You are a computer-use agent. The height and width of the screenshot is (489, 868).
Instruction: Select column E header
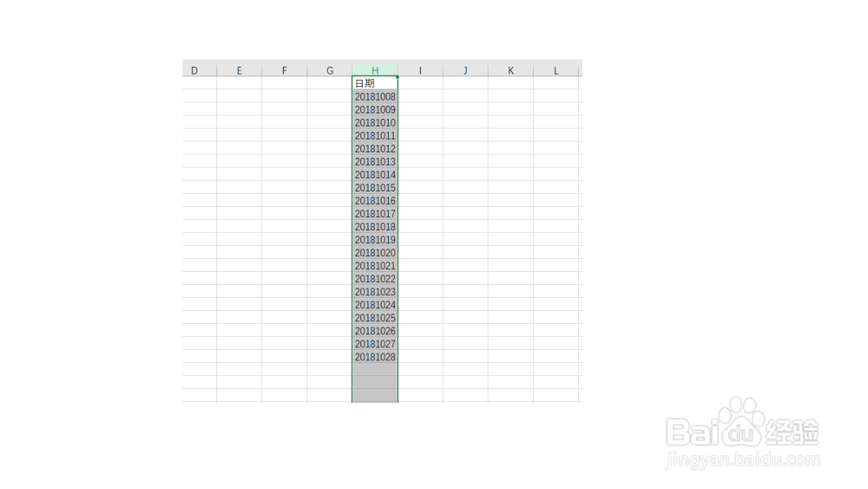pyautogui.click(x=240, y=69)
